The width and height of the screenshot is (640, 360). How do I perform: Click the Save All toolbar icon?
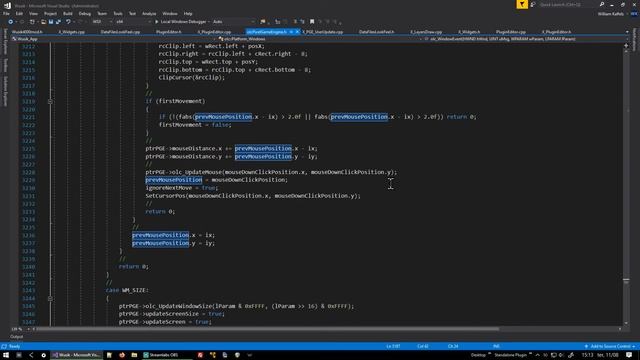58,22
